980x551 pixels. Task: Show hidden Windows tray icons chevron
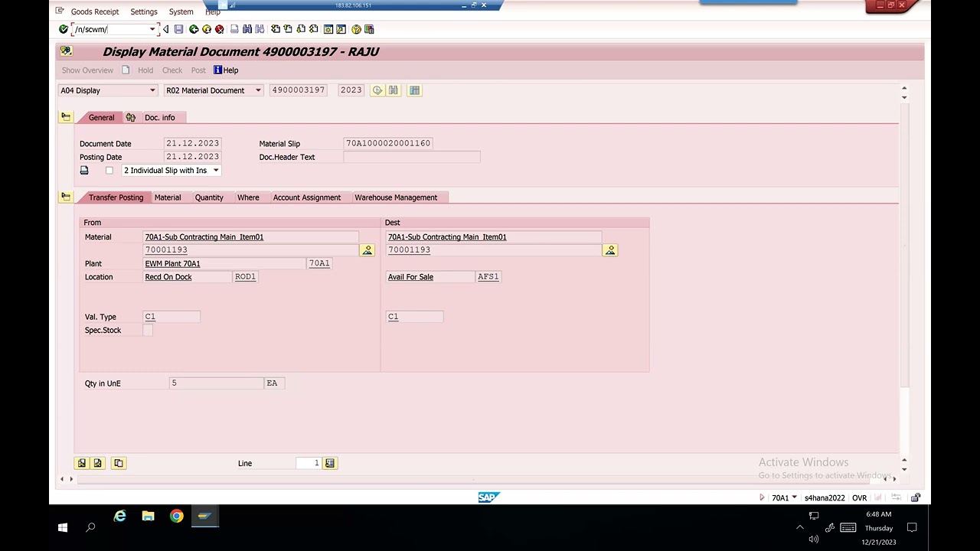coord(800,527)
